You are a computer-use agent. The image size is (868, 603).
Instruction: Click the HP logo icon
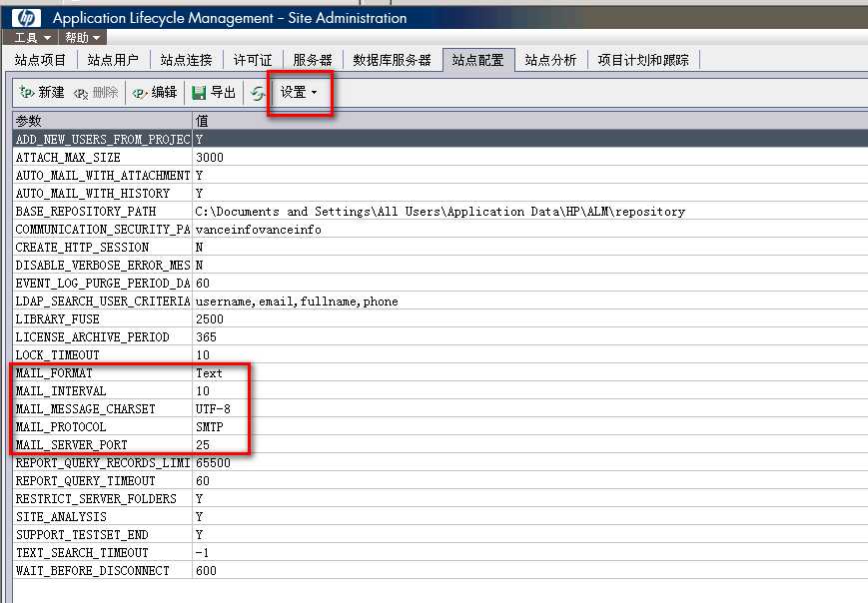click(x=26, y=18)
